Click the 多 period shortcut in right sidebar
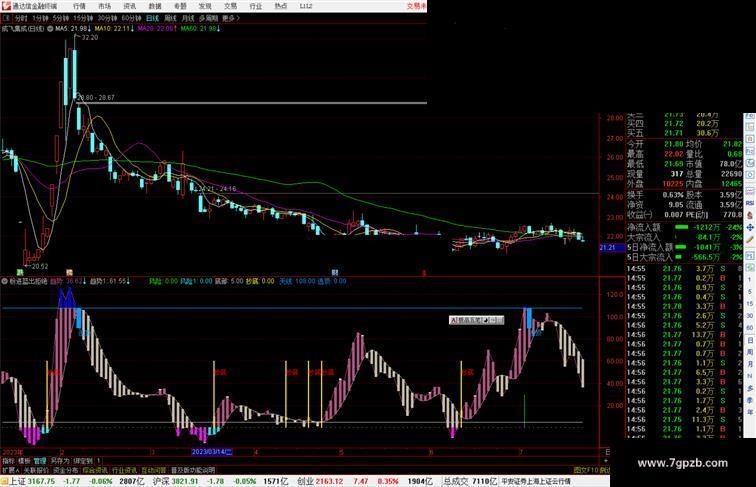 tap(750, 388)
